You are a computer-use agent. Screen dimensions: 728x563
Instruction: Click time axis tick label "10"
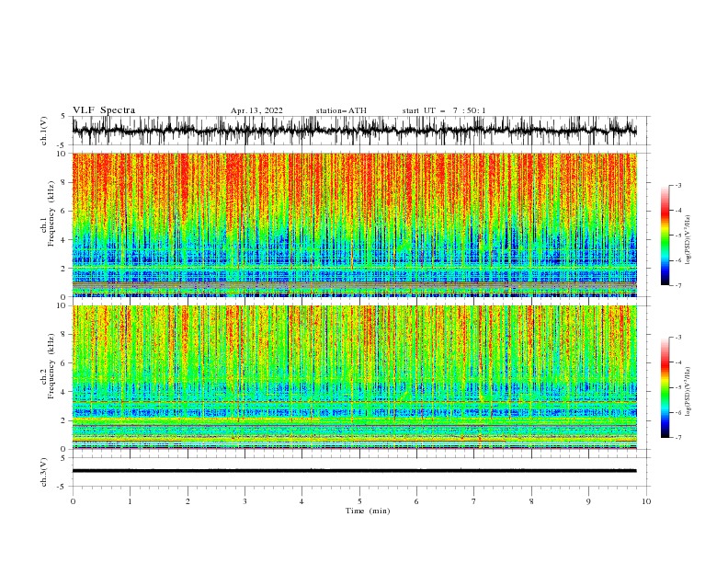coord(646,501)
